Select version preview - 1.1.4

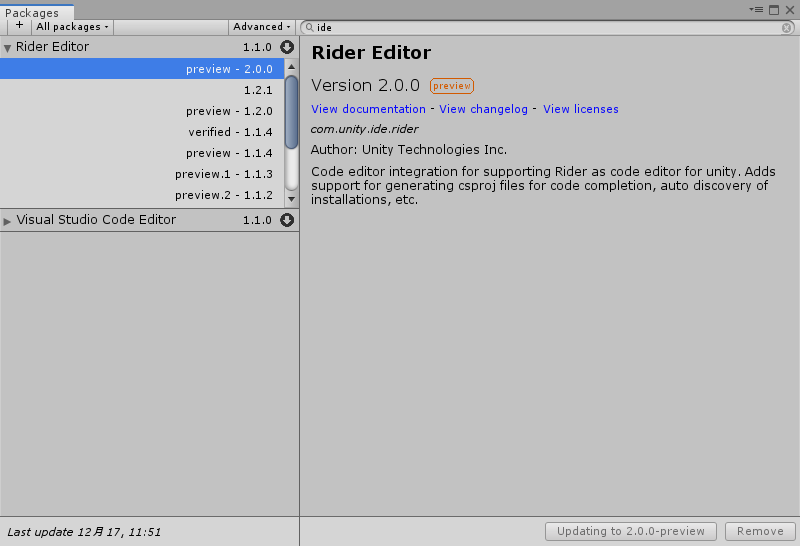tap(142, 153)
